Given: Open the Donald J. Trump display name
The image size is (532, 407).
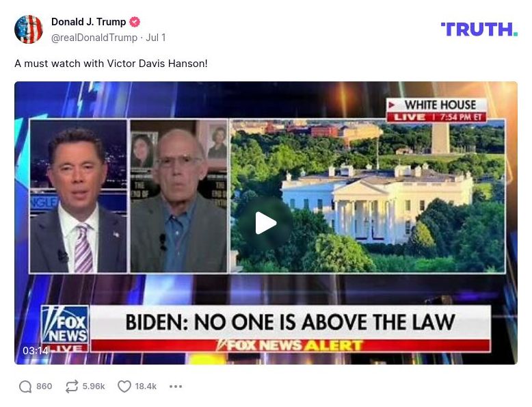Looking at the screenshot, I should point(89,22).
